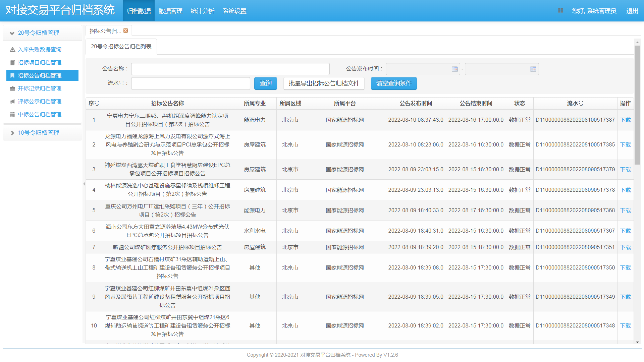Open the end date calendar picker
The image size is (644, 362).
(533, 69)
